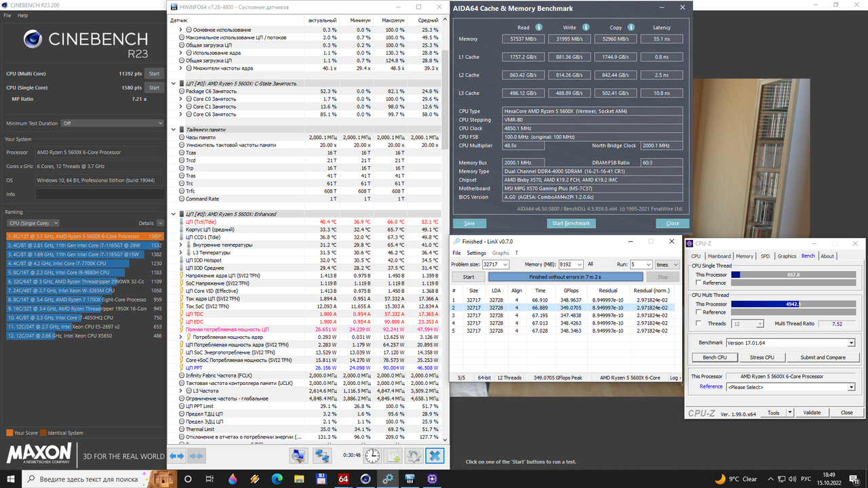868x488 pixels.
Task: Open CPU-Z purple taskbar icon
Action: tap(433, 479)
